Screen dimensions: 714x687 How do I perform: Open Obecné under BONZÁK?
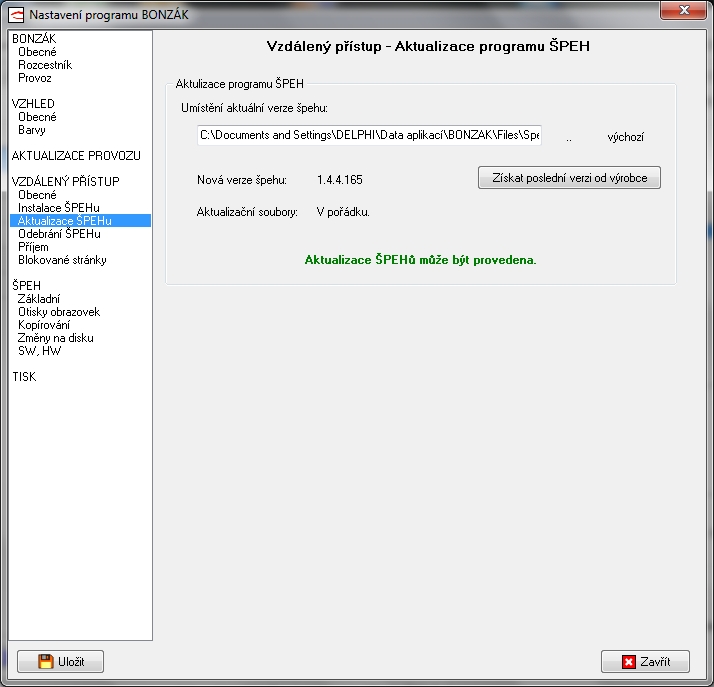point(37,52)
